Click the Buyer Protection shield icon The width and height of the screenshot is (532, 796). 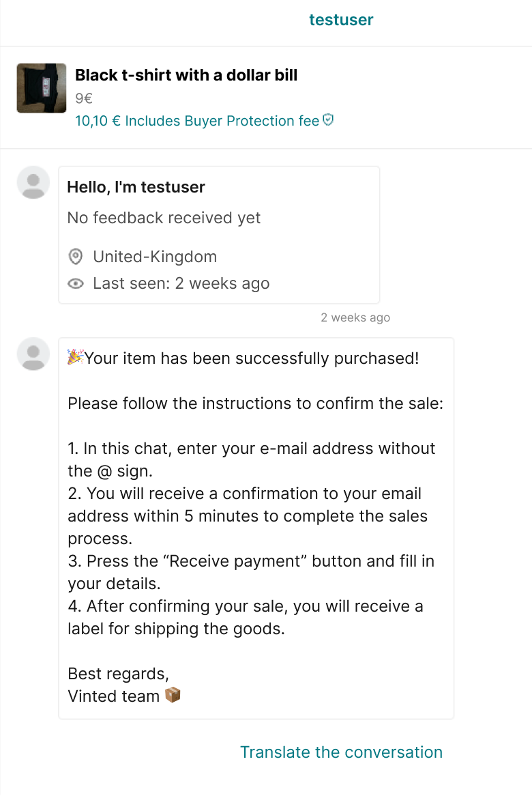[328, 120]
